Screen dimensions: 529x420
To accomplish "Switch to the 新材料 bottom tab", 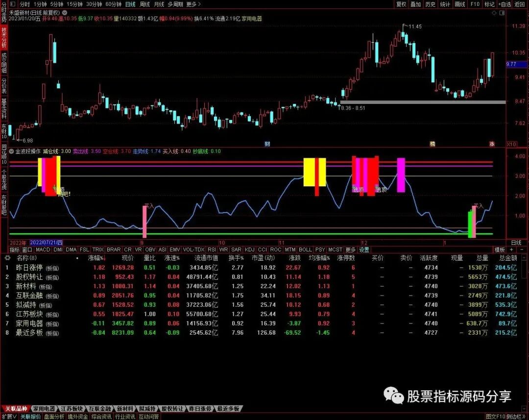I will click(x=125, y=409).
